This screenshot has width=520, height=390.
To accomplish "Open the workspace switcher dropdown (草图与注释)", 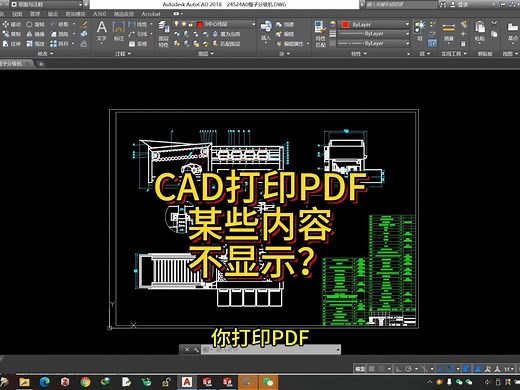I will pos(47,4).
